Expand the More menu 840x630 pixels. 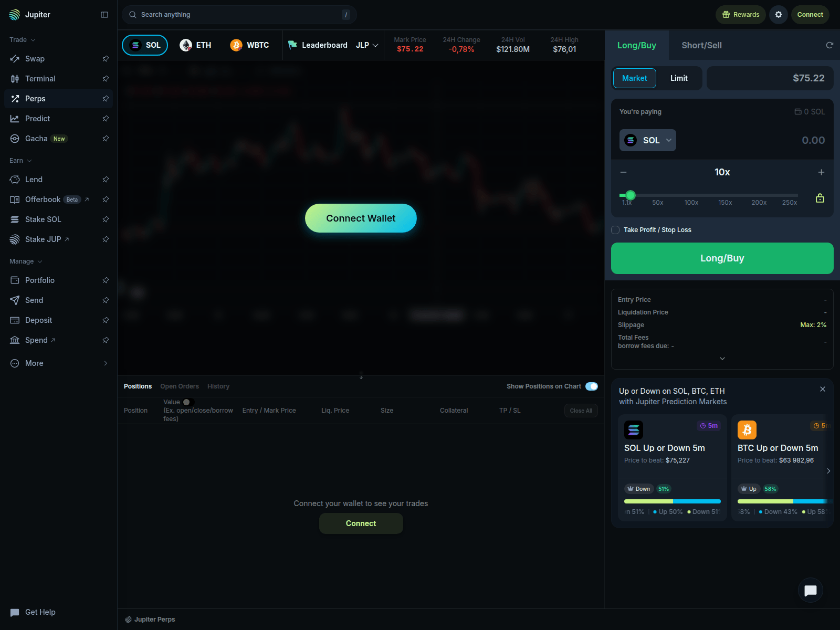coord(58,363)
